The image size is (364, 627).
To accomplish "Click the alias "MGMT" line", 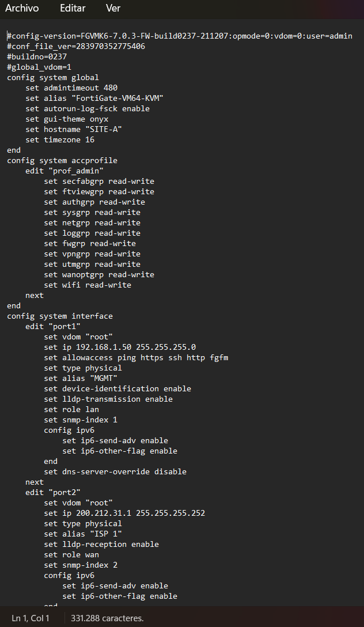I will 81,378.
